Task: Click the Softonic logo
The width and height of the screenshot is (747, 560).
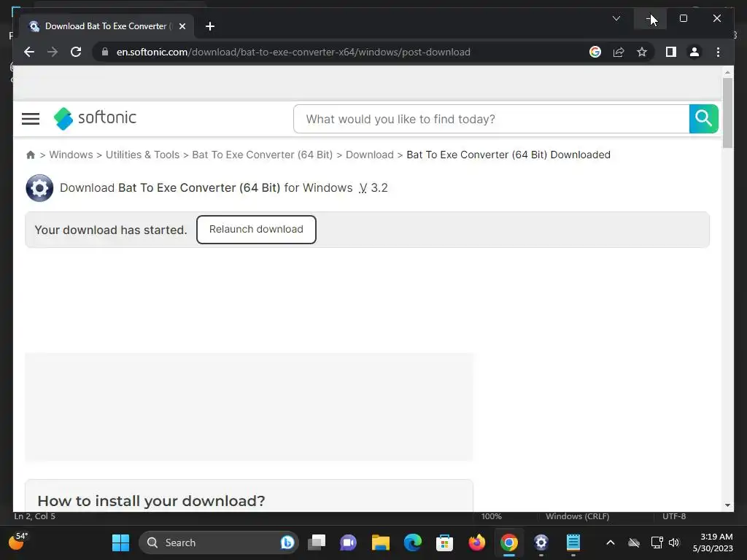Action: pyautogui.click(x=96, y=118)
